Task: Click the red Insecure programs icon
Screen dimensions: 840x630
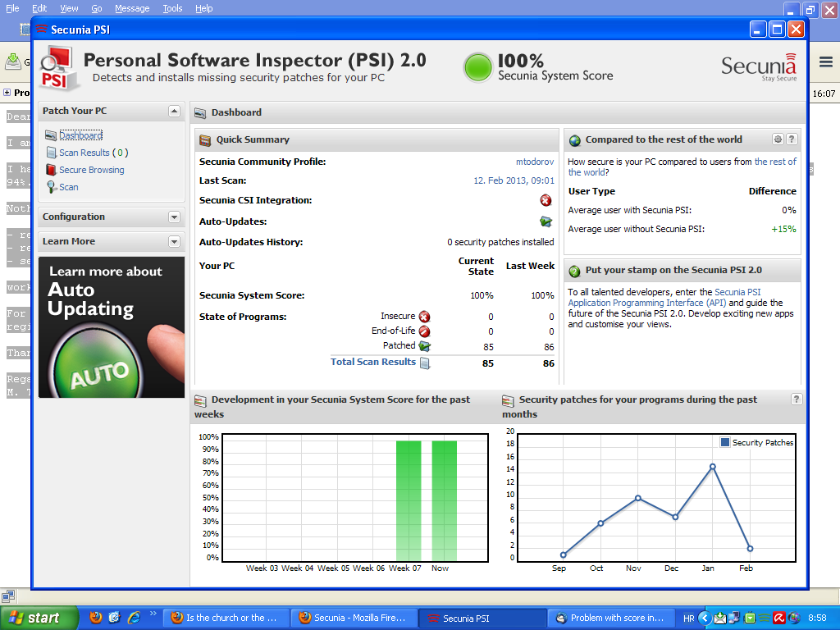Action: pyautogui.click(x=424, y=317)
